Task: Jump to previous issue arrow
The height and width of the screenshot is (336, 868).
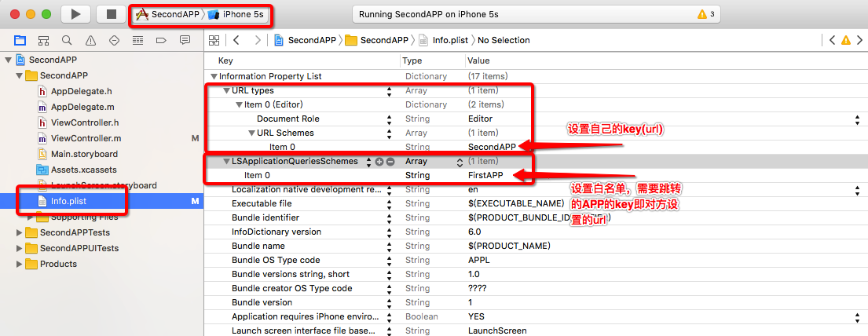Action: (x=832, y=40)
